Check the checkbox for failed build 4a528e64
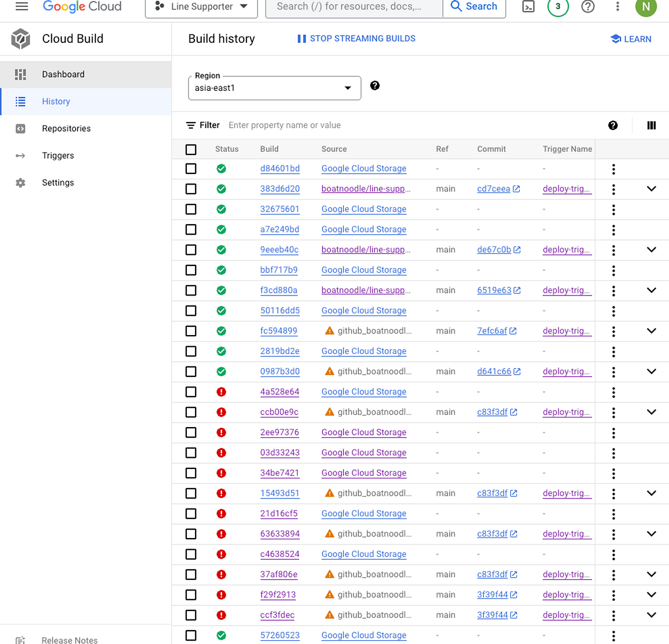The height and width of the screenshot is (644, 669). [x=191, y=392]
